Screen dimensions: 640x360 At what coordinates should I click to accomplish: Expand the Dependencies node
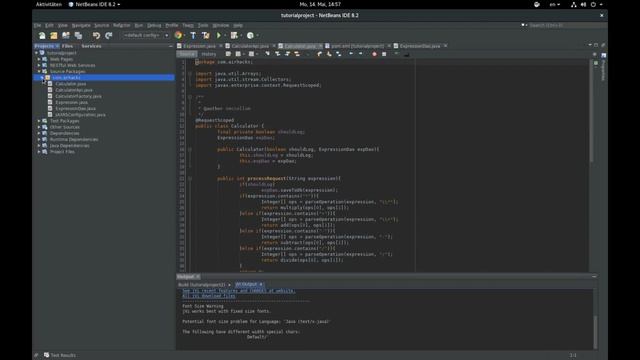click(x=39, y=133)
